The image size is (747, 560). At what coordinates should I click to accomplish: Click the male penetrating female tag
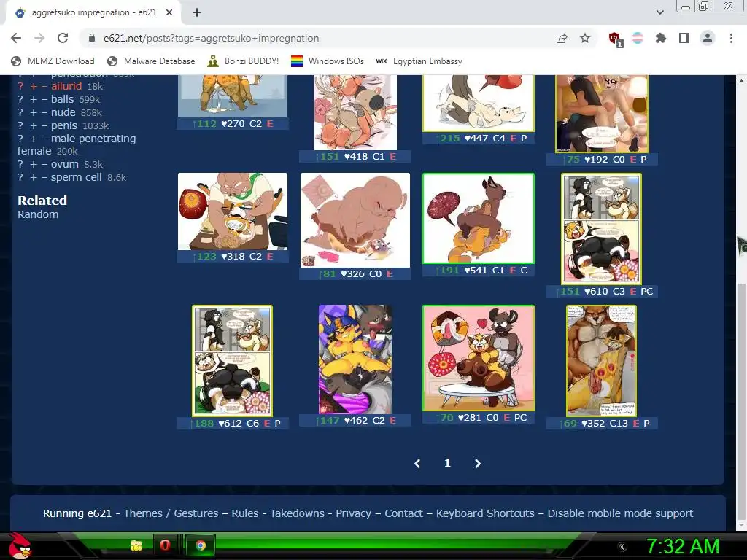[77, 144]
